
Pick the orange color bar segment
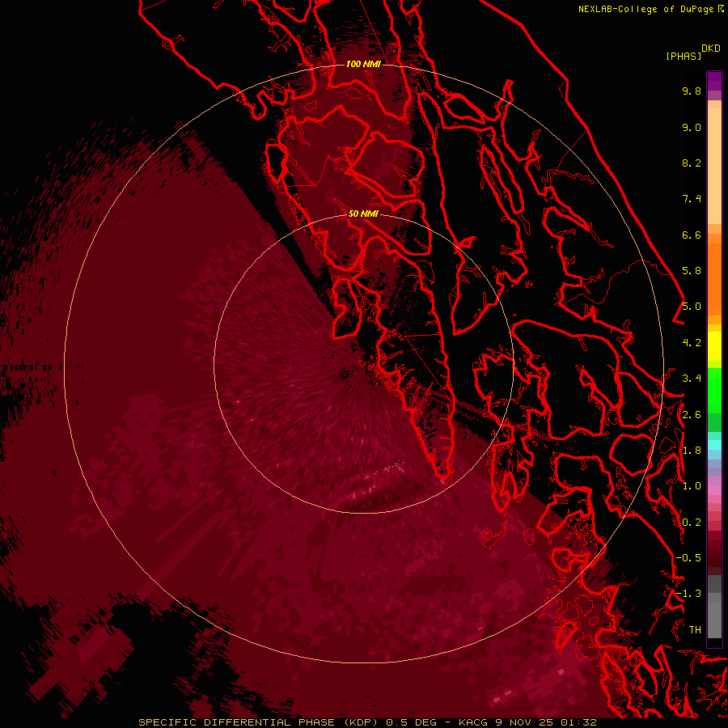pyautogui.click(x=714, y=279)
